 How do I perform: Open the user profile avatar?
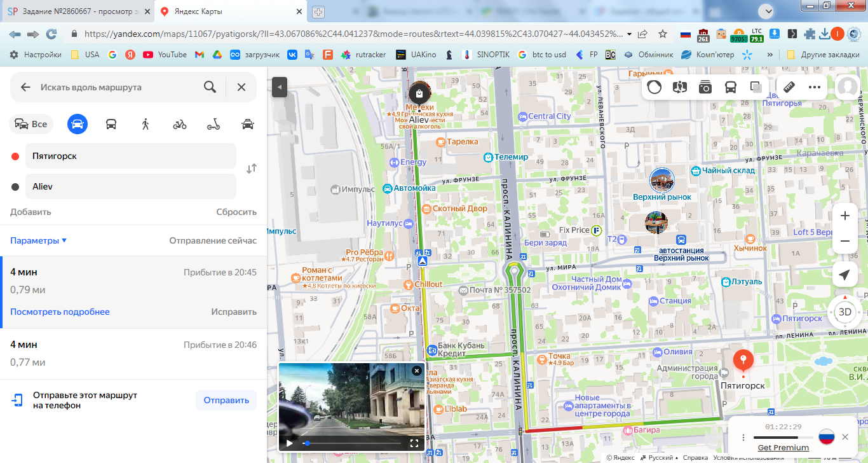(x=848, y=87)
